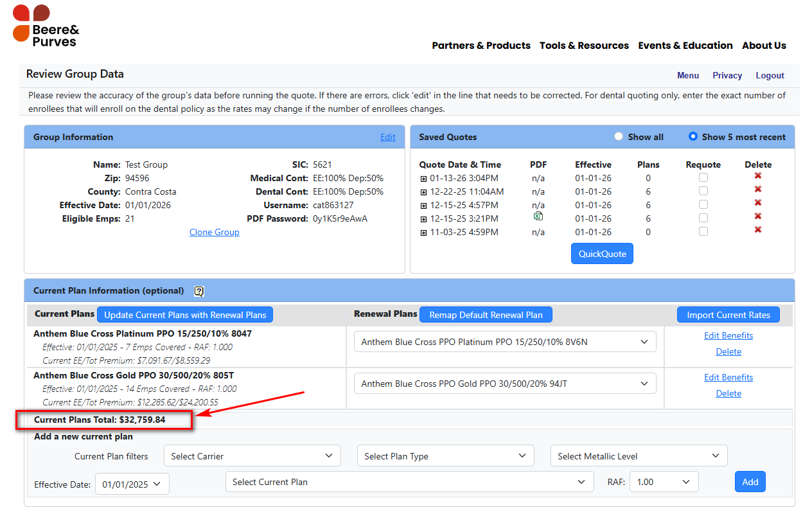Delete the 12-15-25 3:21PM saved quote
This screenshot has width=812, height=514.
click(x=758, y=217)
